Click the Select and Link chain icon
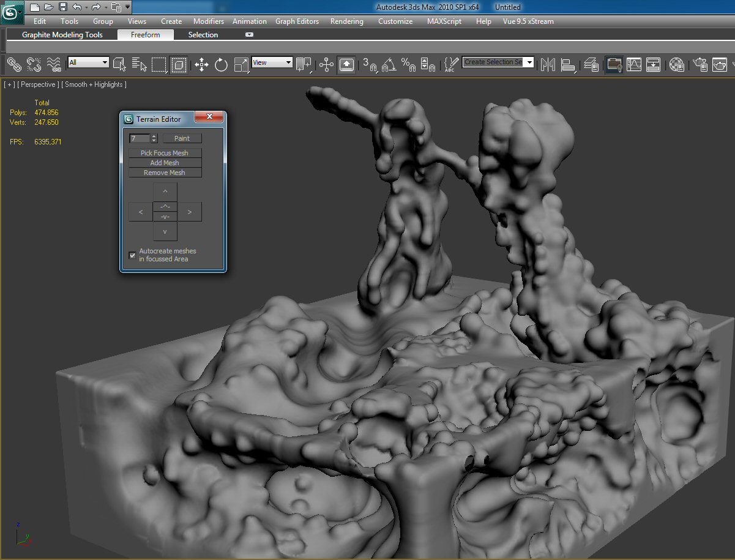The width and height of the screenshot is (735, 560). pyautogui.click(x=13, y=64)
